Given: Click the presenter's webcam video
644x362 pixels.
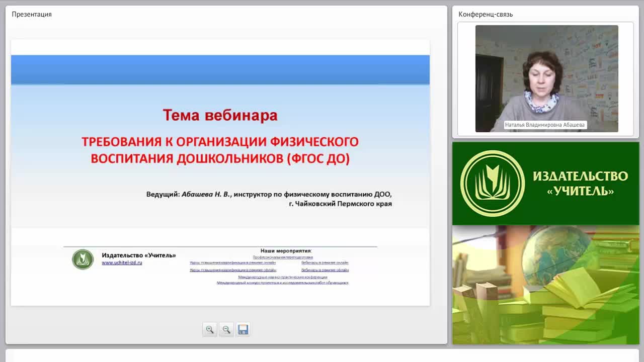Looking at the screenshot, I should tap(547, 78).
